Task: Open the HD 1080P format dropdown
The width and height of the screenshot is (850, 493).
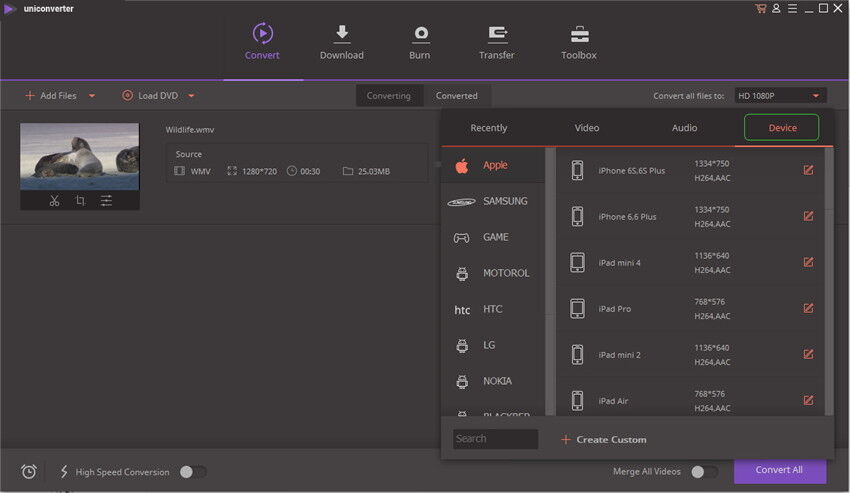Action: pos(780,95)
